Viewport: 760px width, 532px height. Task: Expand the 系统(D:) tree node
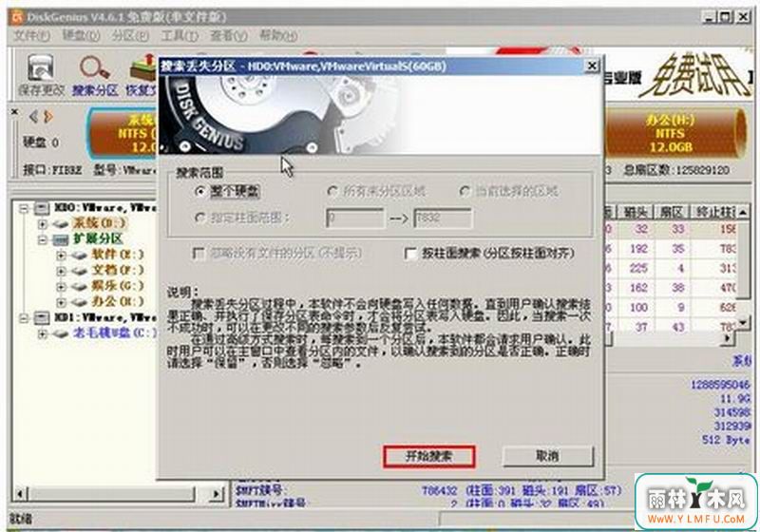pos(43,224)
